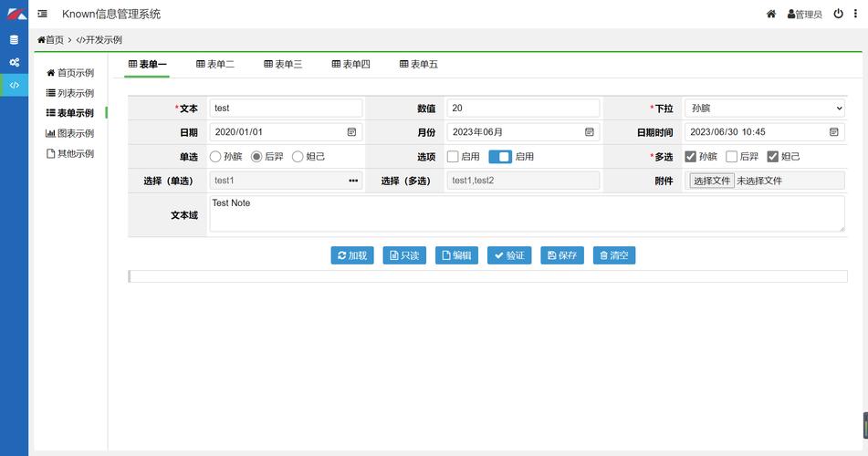Viewport: 868px width, 456px height.
Task: Open 其他示例 in the side menu
Action: (x=70, y=153)
